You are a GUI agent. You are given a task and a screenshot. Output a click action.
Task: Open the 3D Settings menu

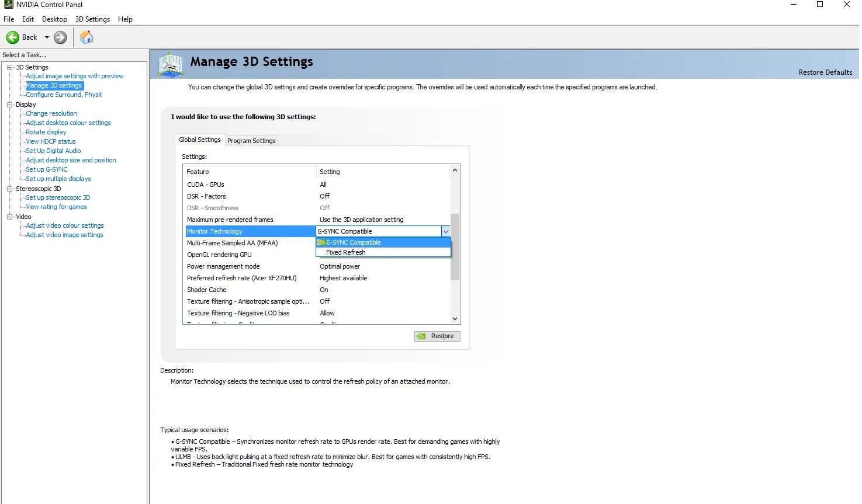click(x=92, y=19)
